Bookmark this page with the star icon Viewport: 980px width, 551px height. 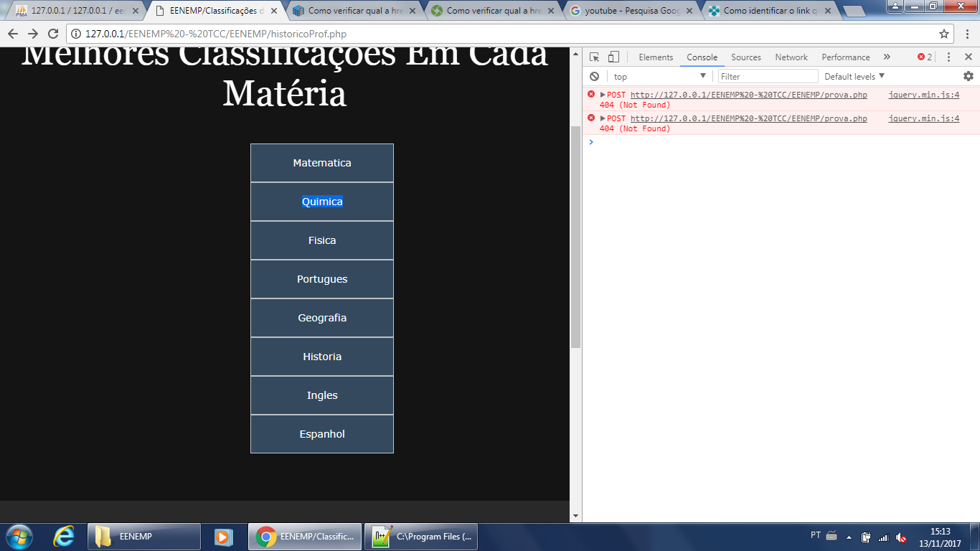[944, 34]
